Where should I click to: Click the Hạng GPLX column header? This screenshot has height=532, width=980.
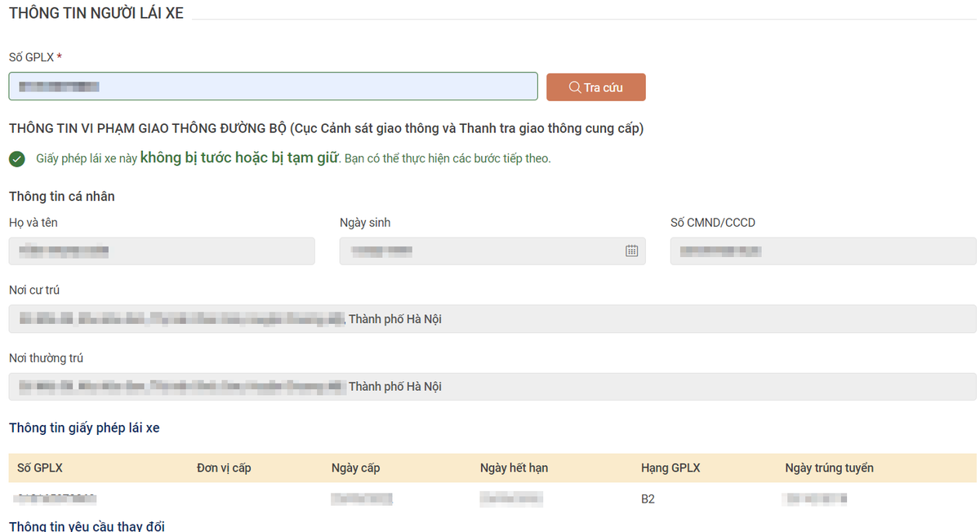670,468
